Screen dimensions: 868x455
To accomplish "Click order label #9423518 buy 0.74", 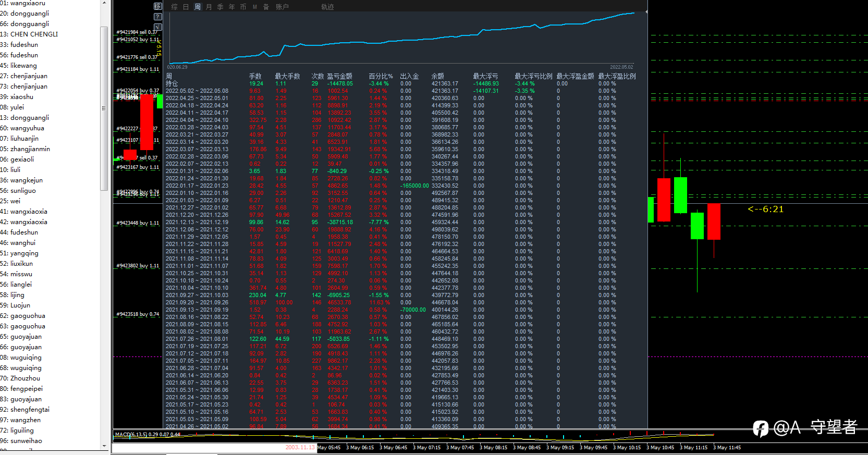I will 138,314.
